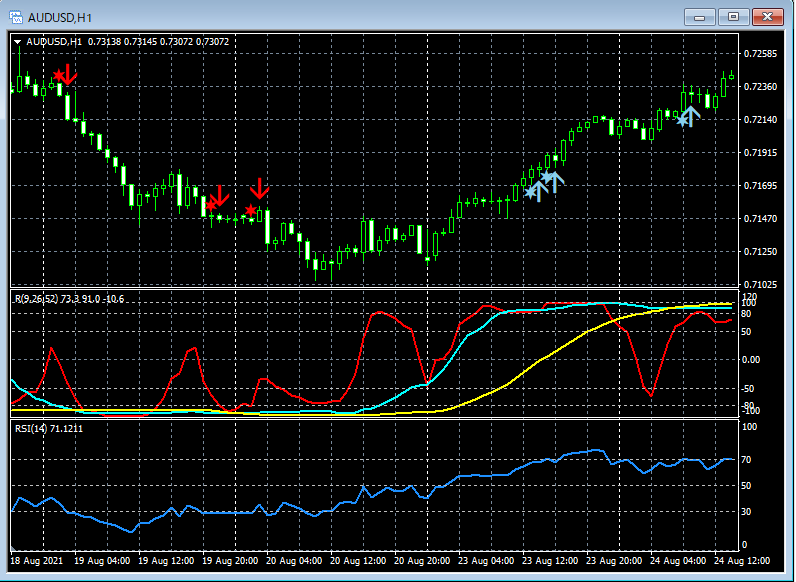Click the 20 Aug 20:00 time label
Image resolution: width=796 pixels, height=582 pixels.
point(422,561)
